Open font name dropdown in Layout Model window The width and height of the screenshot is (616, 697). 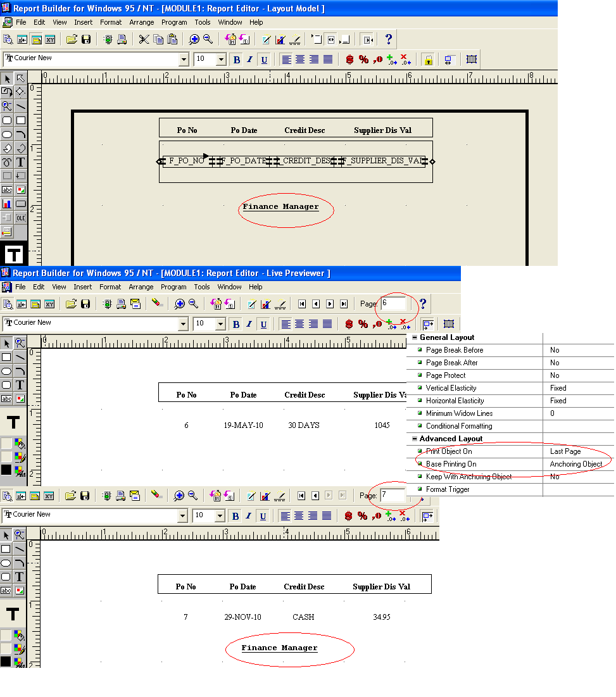click(x=184, y=60)
